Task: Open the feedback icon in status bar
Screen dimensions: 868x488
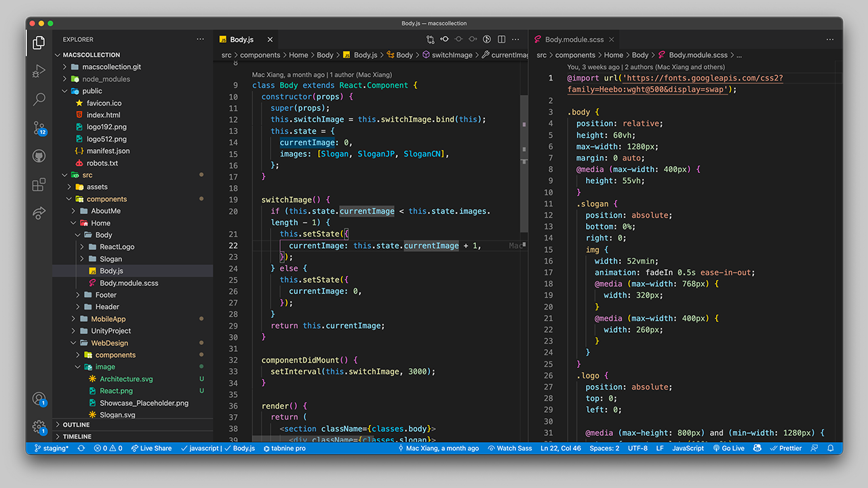Action: pyautogui.click(x=814, y=448)
